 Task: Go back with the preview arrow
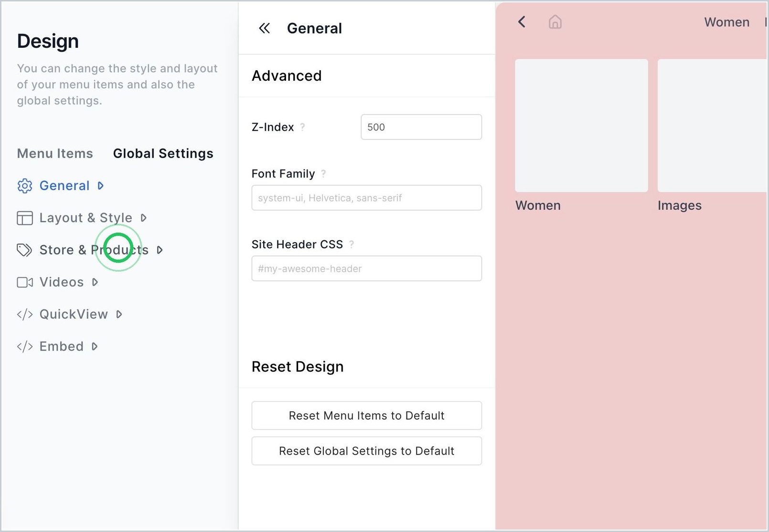(x=522, y=21)
